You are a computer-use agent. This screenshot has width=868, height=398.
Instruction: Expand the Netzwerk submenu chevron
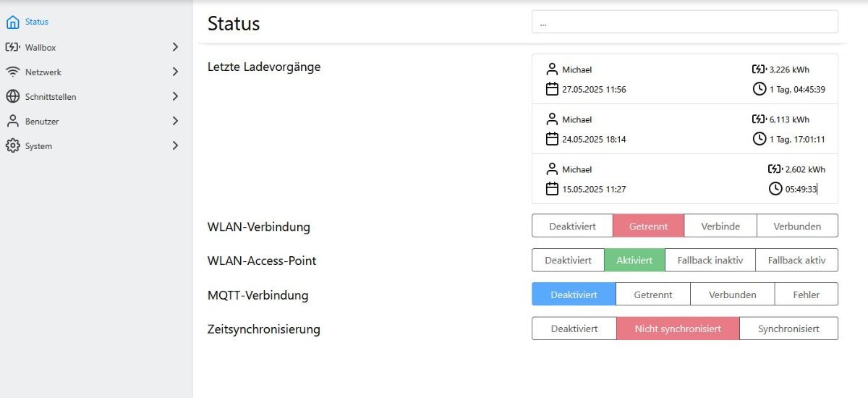175,72
